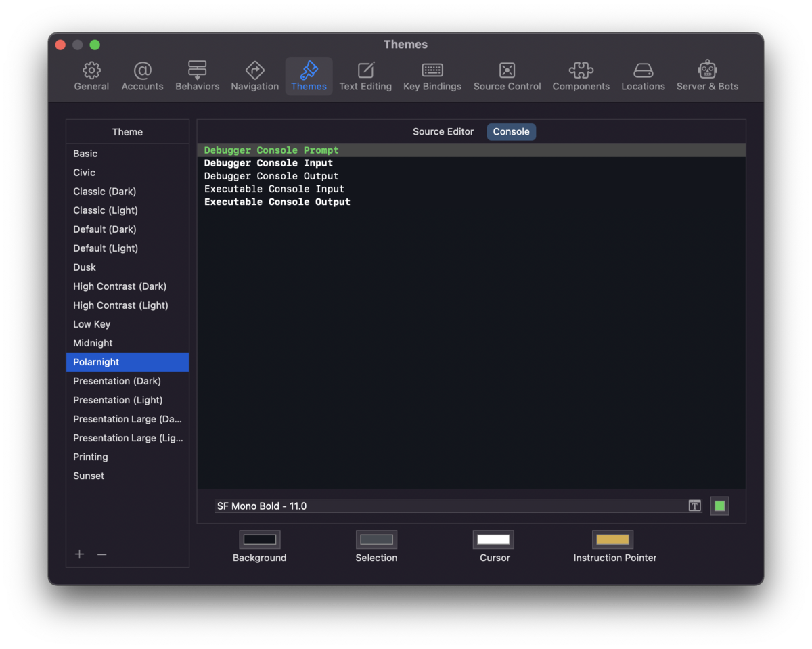This screenshot has width=812, height=649.
Task: Open the Selection color well
Action: pos(376,539)
